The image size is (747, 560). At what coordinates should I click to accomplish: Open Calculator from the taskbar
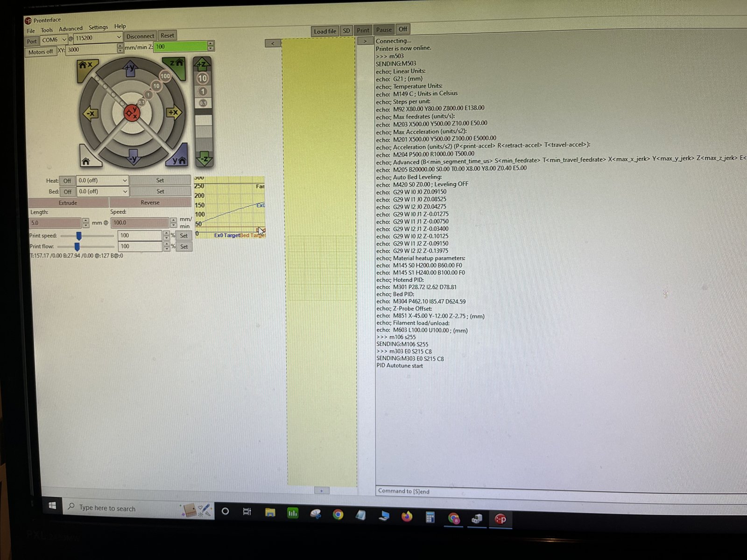[430, 517]
